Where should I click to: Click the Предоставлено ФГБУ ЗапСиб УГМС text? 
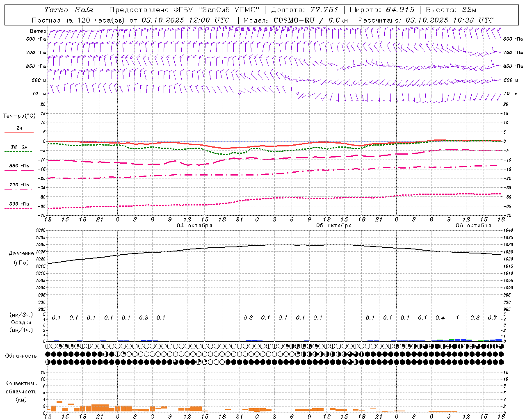point(185,10)
